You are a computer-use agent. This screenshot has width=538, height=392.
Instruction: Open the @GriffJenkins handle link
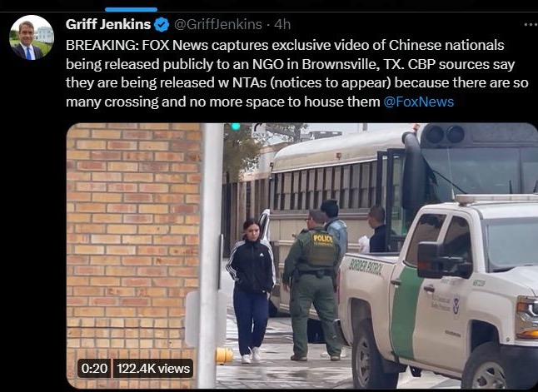click(x=218, y=24)
